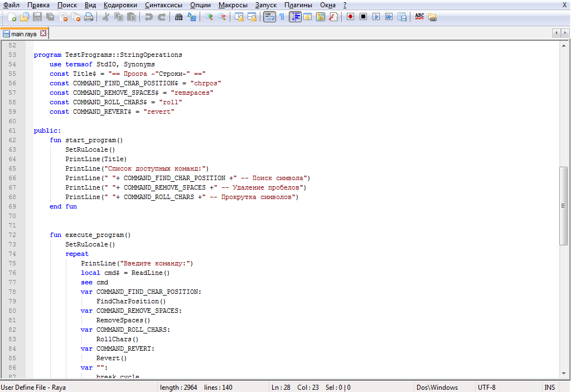Undo last action arrow icon

148,17
